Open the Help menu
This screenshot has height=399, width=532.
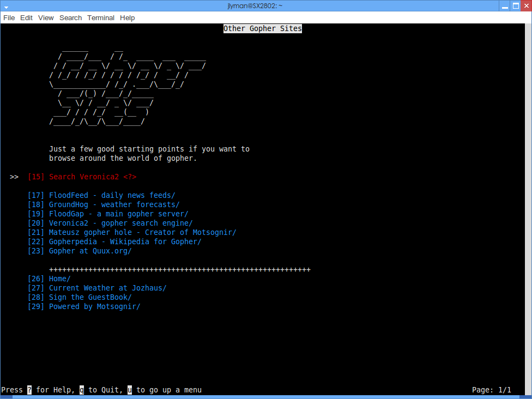pyautogui.click(x=127, y=18)
